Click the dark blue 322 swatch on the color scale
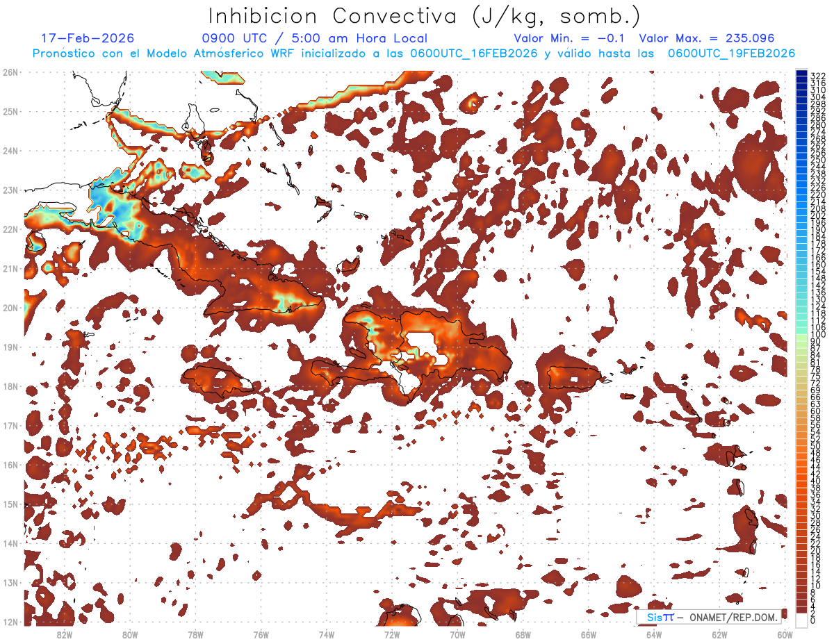 click(801, 73)
